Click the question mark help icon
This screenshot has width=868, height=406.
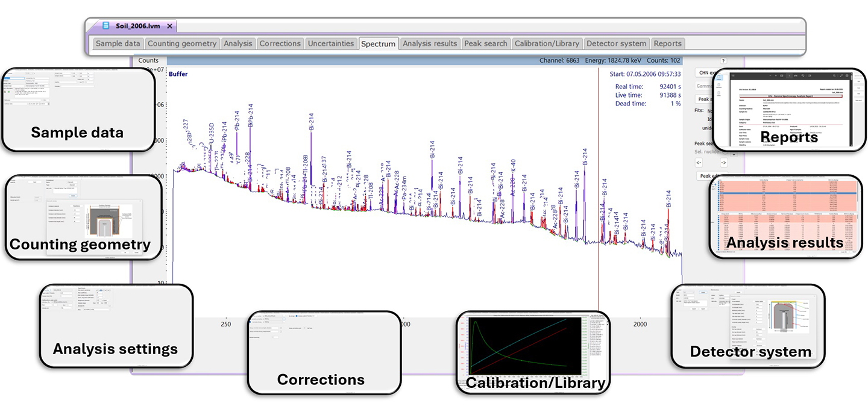click(723, 61)
